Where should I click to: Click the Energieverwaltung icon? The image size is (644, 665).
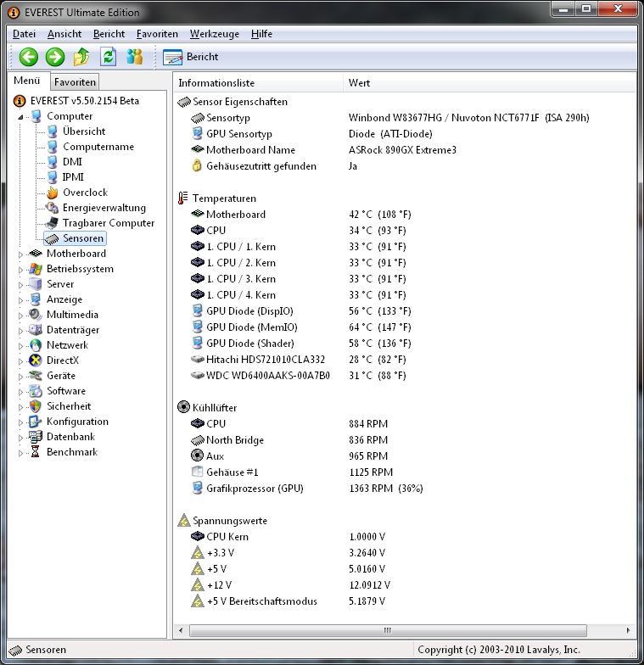pyautogui.click(x=53, y=208)
